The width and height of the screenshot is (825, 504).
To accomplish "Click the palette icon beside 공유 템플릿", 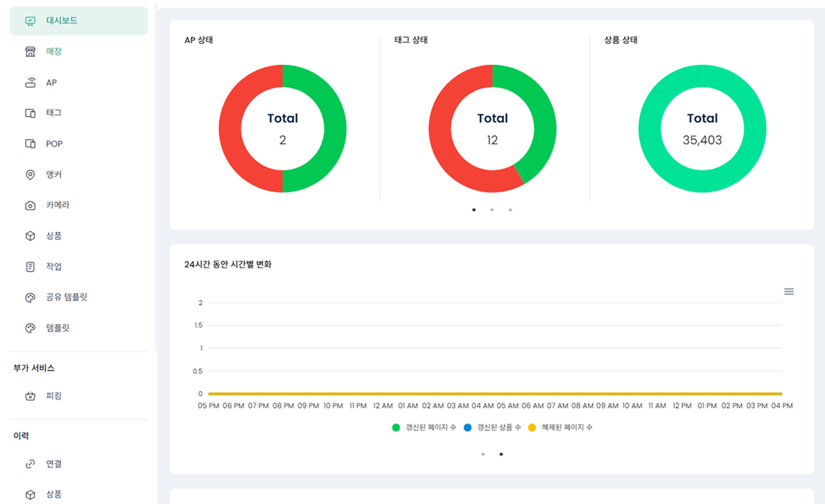I will (x=30, y=297).
